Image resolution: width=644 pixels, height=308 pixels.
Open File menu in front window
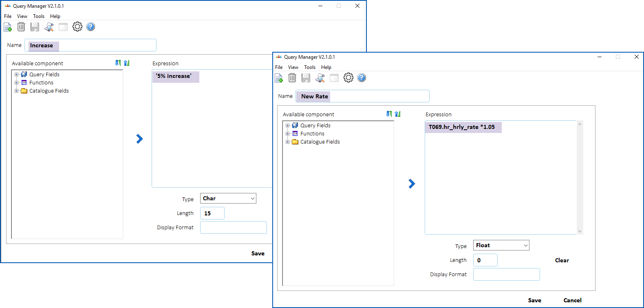279,67
